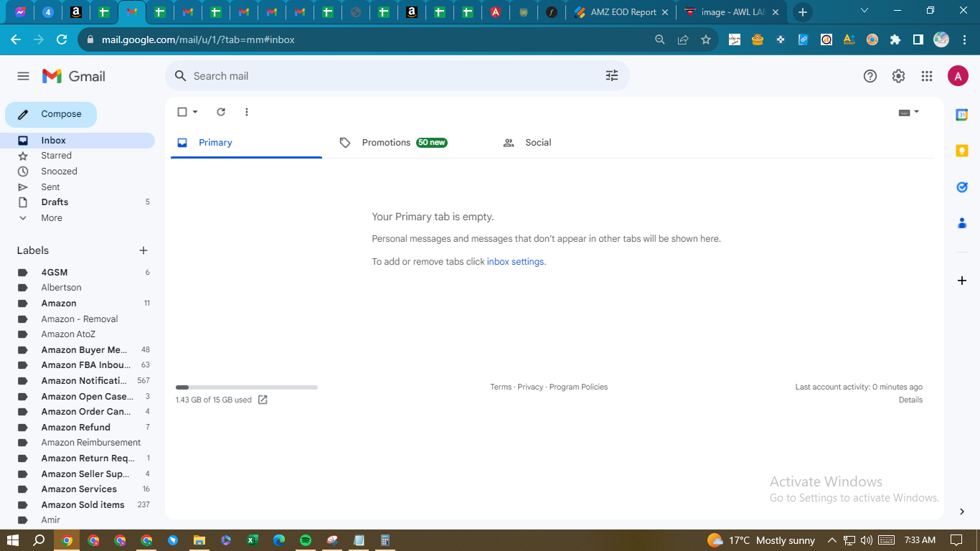Click the address bar URL
The image size is (980, 551).
coord(198,39)
